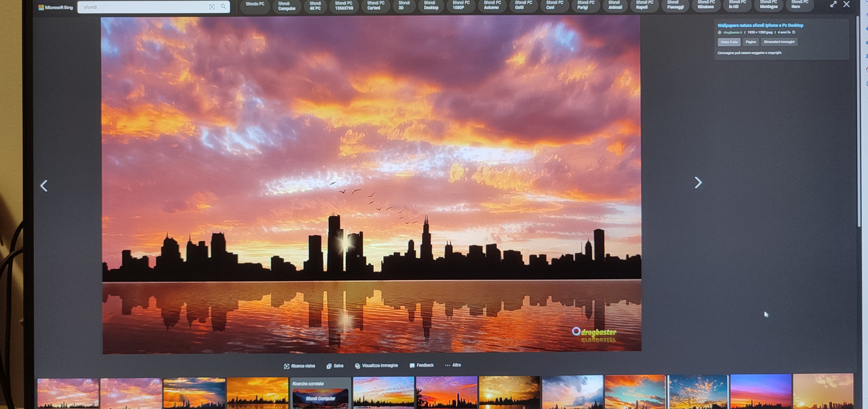
Task: Open the 'Feedback' option
Action: click(x=422, y=366)
